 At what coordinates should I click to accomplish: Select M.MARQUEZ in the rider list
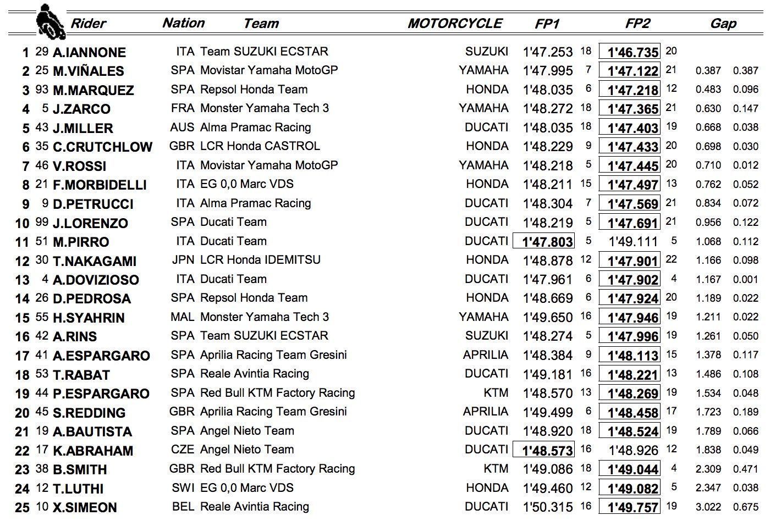point(93,91)
